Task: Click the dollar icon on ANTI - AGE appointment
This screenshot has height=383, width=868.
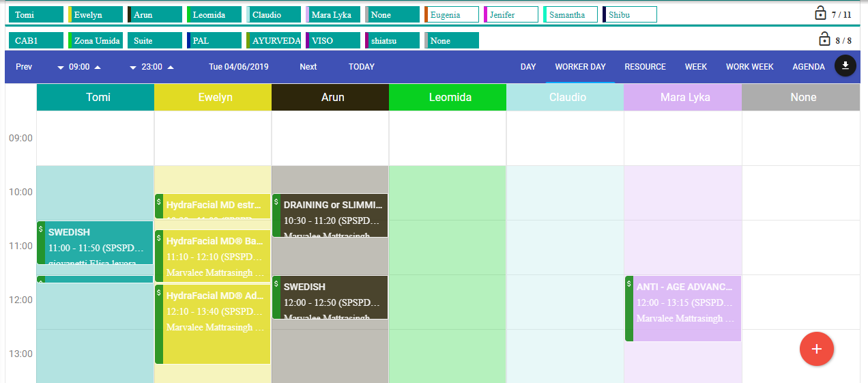Action: point(629,282)
